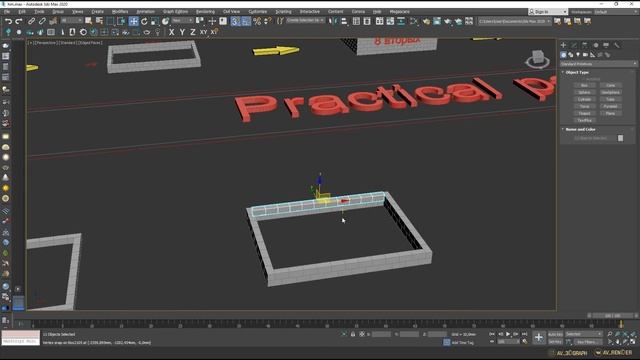Viewport: 640px width, 360px height.
Task: Toggle the Percent Snap button
Action: [x=257, y=21]
